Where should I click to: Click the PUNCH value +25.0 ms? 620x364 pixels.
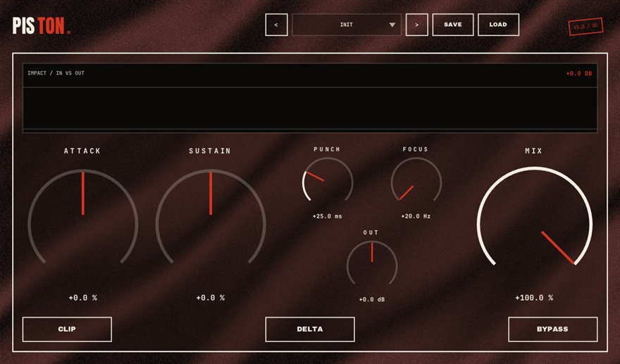[328, 216]
